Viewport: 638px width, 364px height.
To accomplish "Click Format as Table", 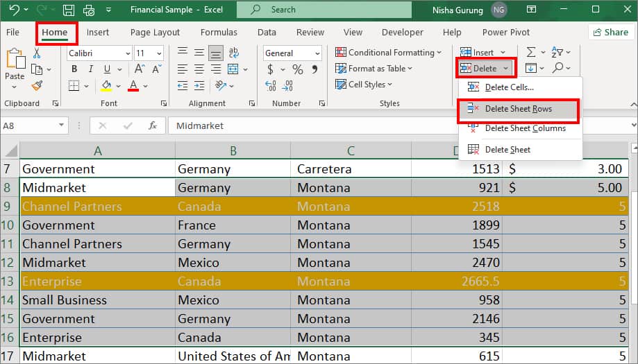I will tap(374, 69).
